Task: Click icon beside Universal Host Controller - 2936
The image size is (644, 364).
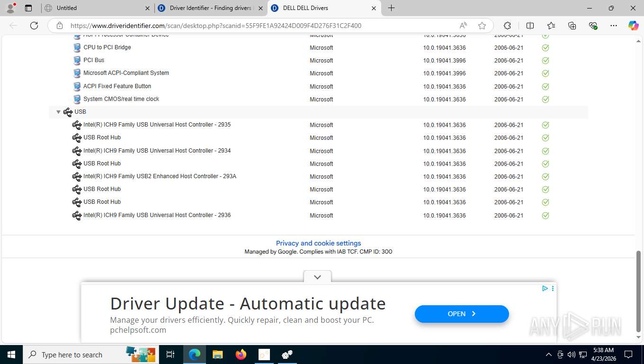Action: coord(77,215)
